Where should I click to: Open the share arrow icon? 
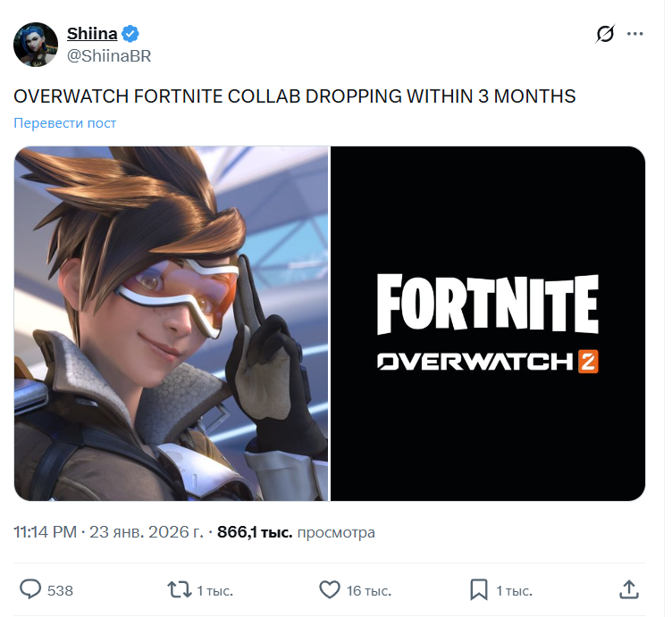click(x=629, y=589)
